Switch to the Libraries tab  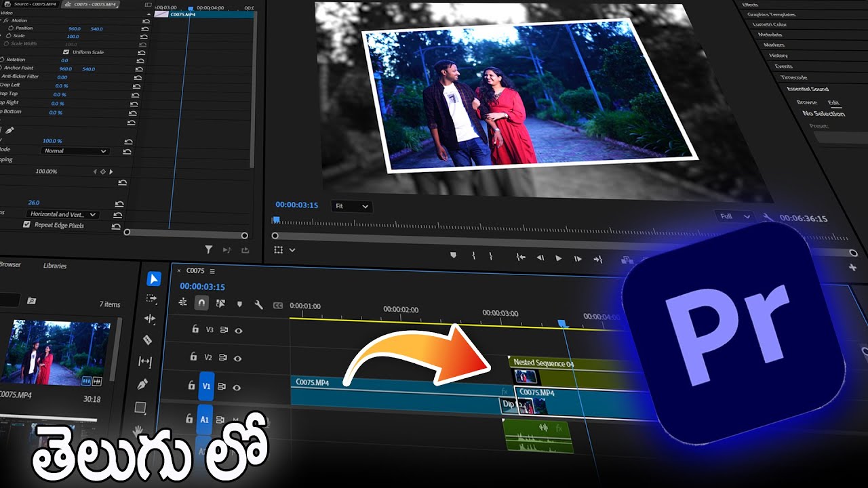(x=55, y=266)
